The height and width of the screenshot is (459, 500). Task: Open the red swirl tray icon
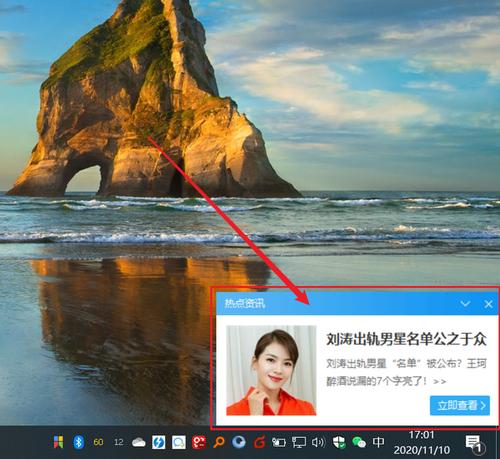[259, 442]
